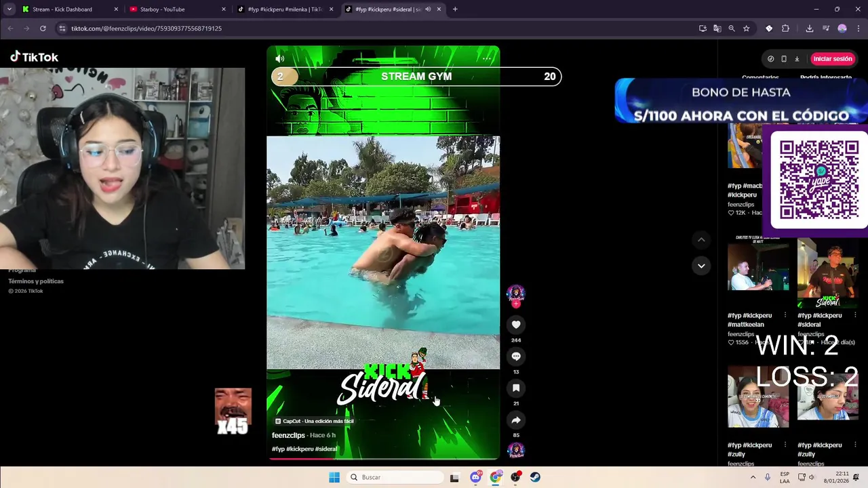Click the #sideral hashtag in the caption
This screenshot has width=868, height=488.
[x=326, y=449]
